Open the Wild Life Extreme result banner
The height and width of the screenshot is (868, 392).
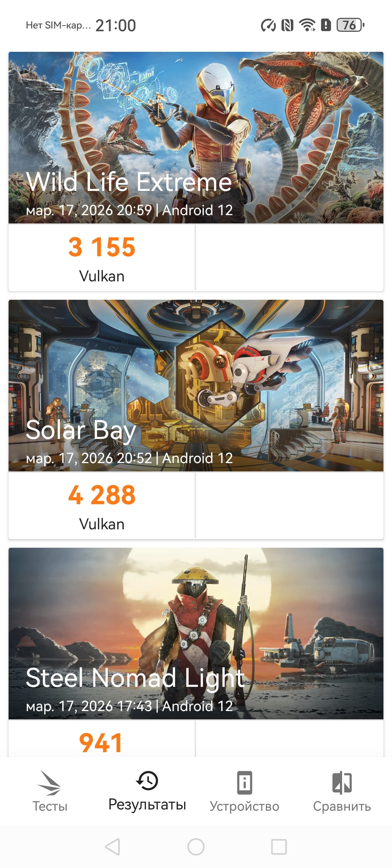pos(196,138)
